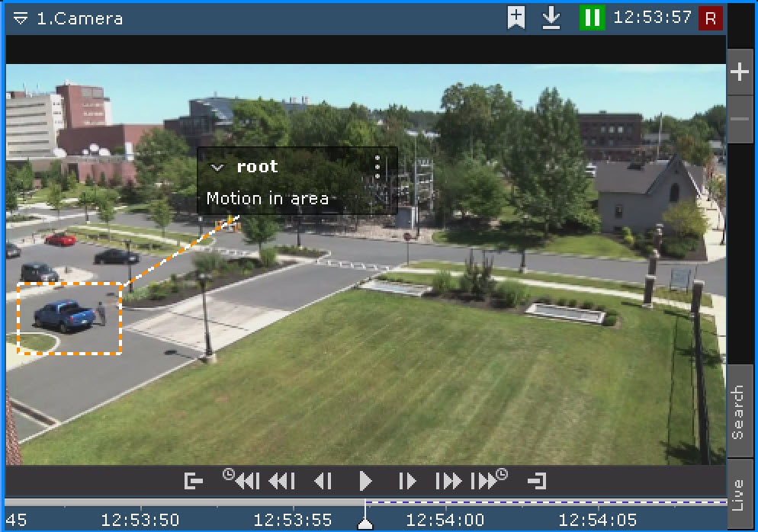Open the camera dropdown menu triangle
Image resolution: width=758 pixels, height=532 pixels.
(x=21, y=19)
